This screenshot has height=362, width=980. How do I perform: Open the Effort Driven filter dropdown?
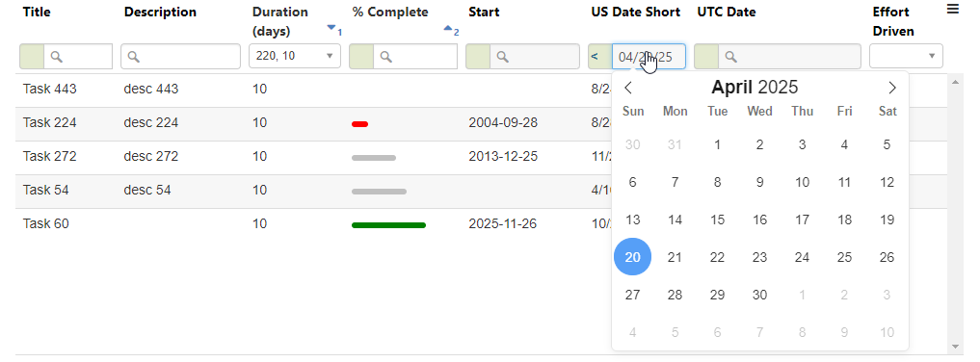click(x=906, y=56)
